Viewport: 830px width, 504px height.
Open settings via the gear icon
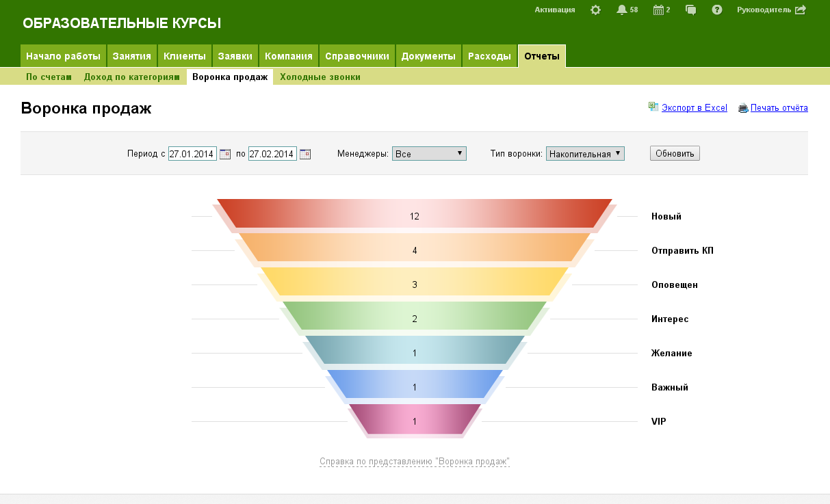coord(595,10)
